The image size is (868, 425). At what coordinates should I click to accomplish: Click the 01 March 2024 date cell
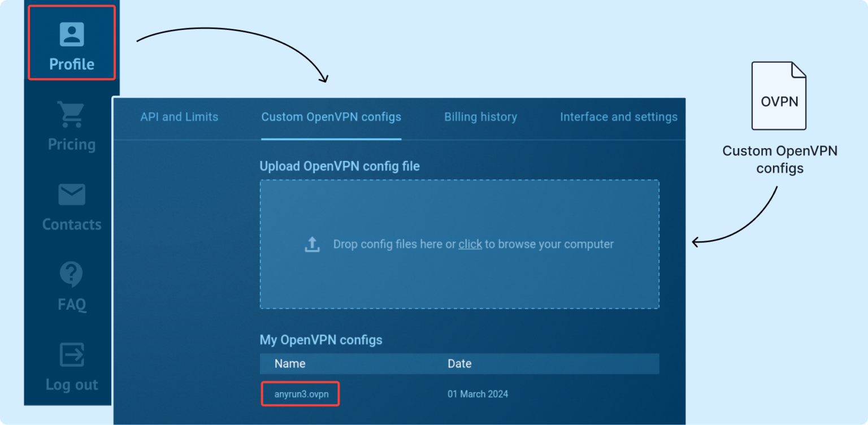tap(478, 394)
